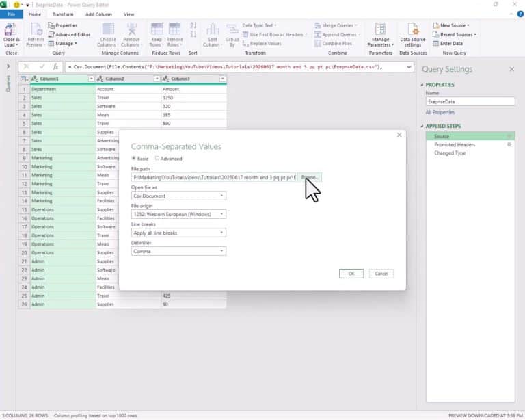Select the Advanced radio option

pos(157,159)
